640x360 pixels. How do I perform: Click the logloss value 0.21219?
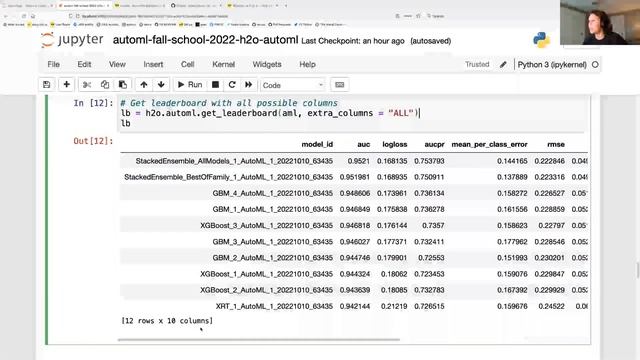pyautogui.click(x=394, y=306)
